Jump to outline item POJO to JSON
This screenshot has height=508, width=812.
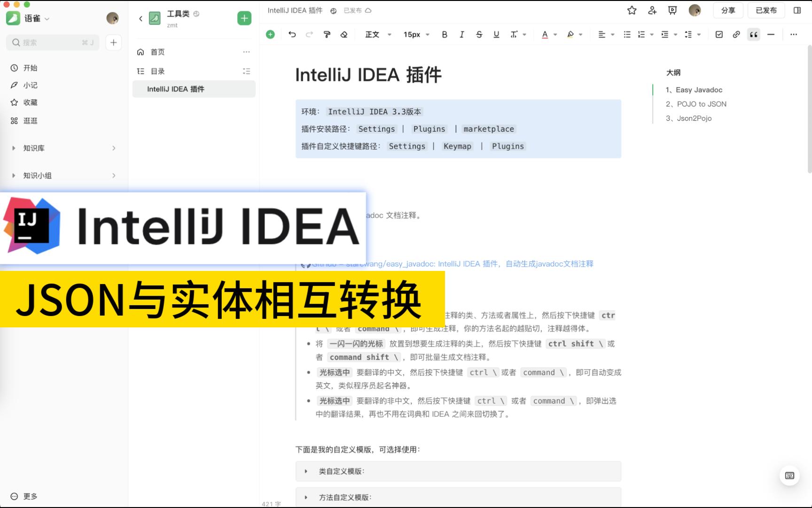[x=696, y=104]
